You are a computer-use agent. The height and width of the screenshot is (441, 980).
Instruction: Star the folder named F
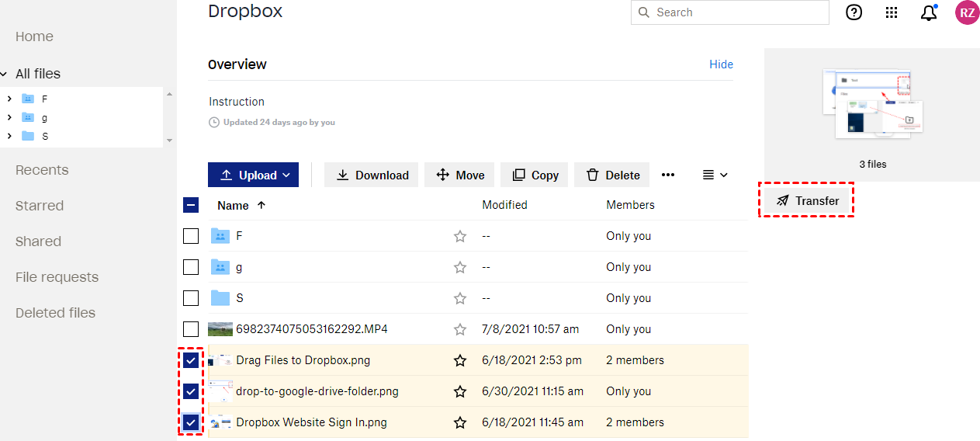(x=460, y=236)
